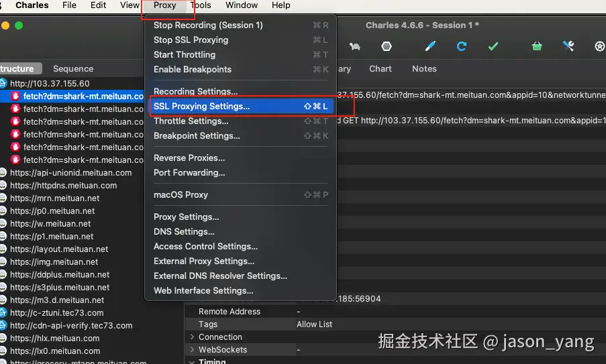Open DNS Settings... menu item

(240, 231)
